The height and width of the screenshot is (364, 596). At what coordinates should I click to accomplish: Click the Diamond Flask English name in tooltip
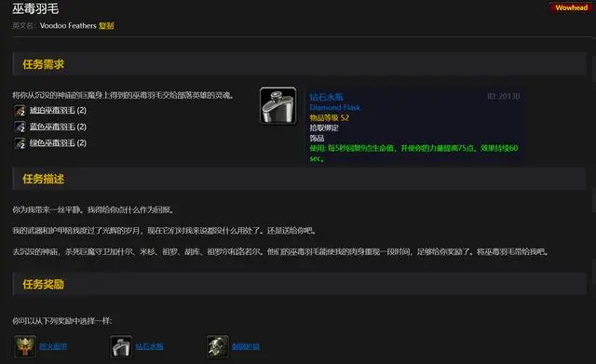335,108
